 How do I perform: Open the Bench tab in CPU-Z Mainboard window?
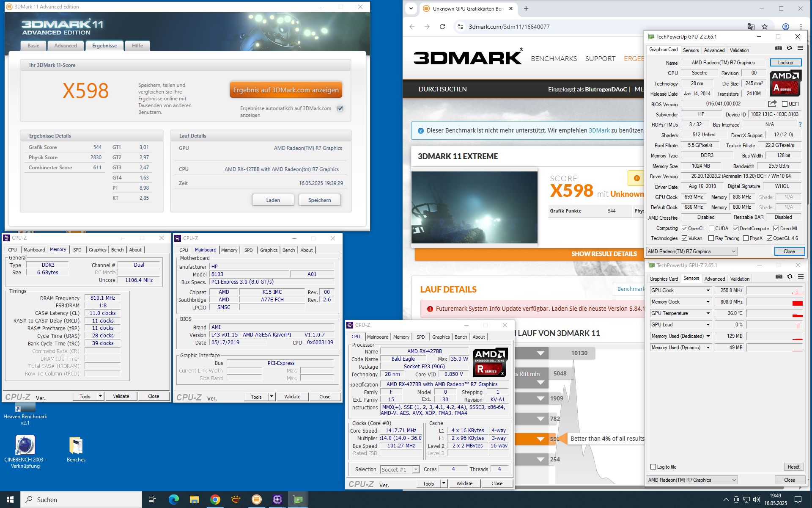click(x=288, y=250)
